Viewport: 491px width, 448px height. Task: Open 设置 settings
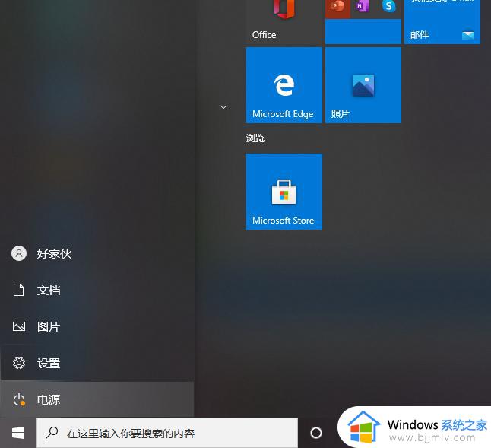click(x=97, y=363)
